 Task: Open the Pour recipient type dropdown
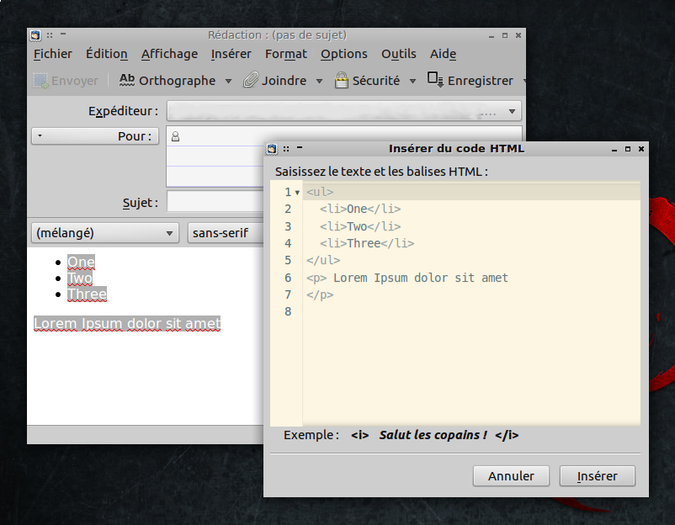tap(95, 136)
